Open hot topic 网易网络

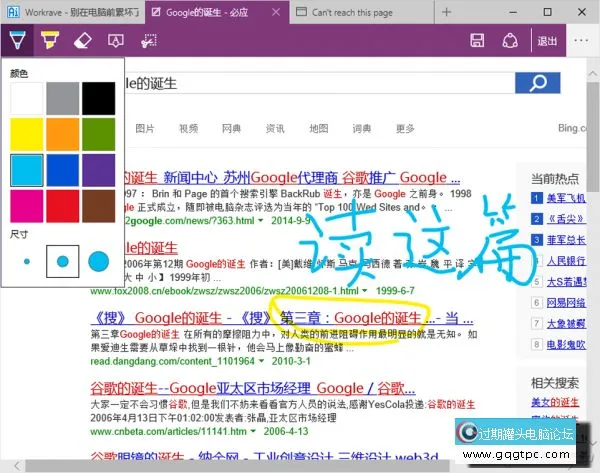566,303
